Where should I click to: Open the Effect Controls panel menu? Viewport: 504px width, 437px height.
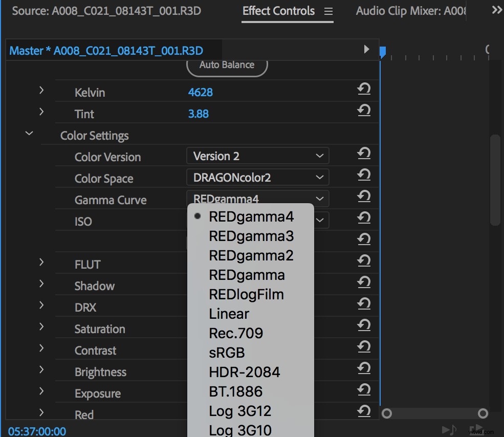point(330,11)
